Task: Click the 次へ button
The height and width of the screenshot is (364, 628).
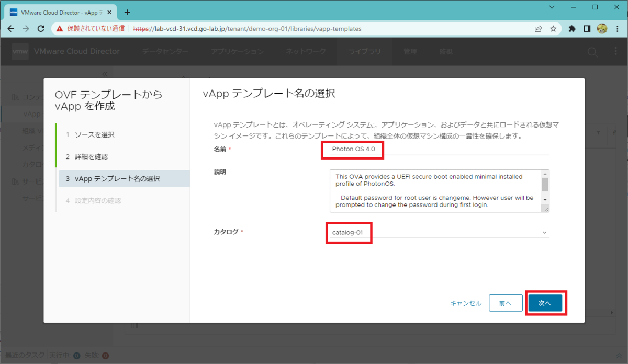Action: click(x=545, y=303)
